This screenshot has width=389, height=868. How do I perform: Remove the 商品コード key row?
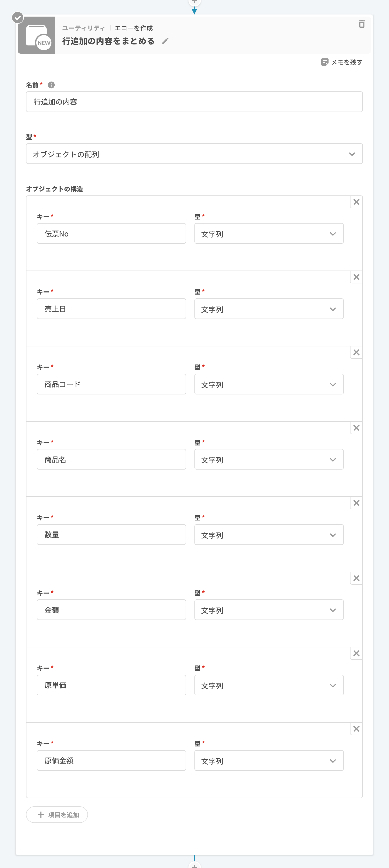pyautogui.click(x=356, y=353)
